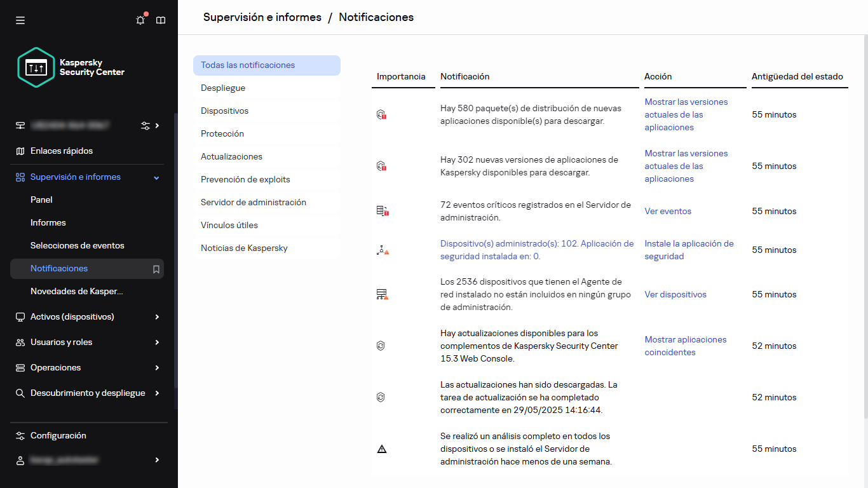Click the sidebar vertical scrollbar

coord(176,254)
